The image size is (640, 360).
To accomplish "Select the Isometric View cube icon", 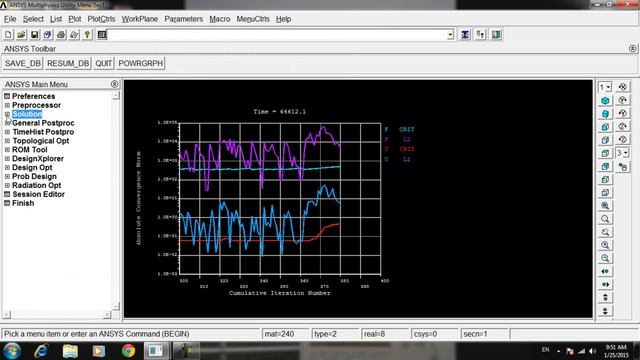I will tap(605, 100).
